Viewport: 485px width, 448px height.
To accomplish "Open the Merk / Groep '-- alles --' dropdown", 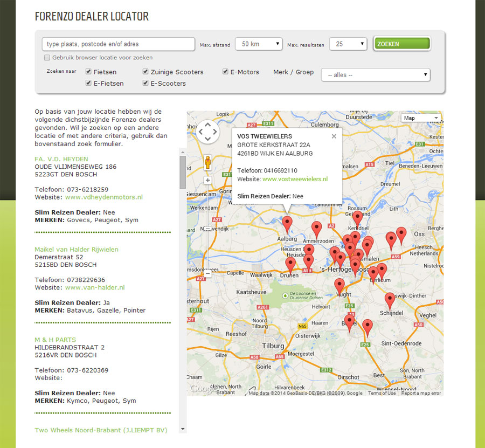I will 376,74.
